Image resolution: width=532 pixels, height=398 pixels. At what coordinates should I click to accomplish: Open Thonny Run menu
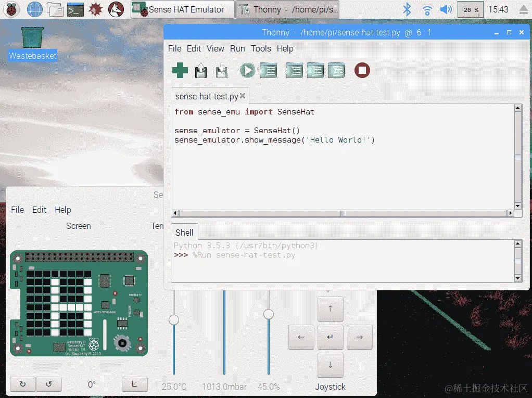(237, 49)
